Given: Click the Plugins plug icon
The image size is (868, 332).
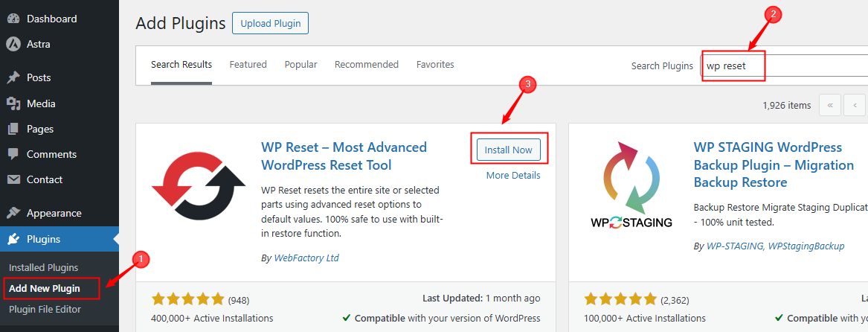Looking at the screenshot, I should pyautogui.click(x=13, y=239).
